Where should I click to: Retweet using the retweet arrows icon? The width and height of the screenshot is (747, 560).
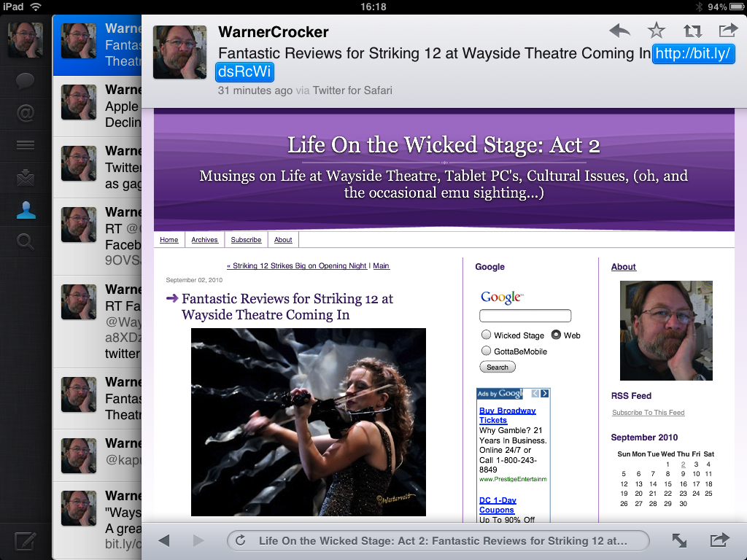692,31
